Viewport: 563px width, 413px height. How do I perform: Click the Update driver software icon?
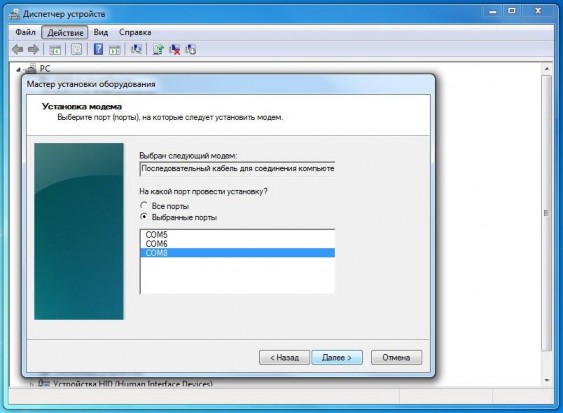pos(158,49)
